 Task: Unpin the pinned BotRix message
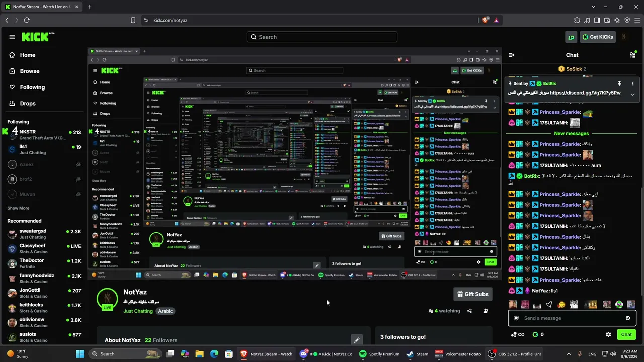(619, 83)
